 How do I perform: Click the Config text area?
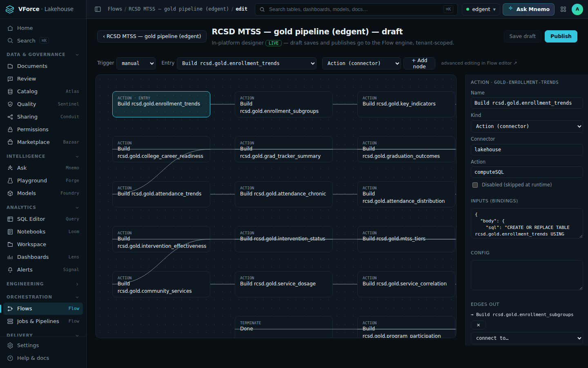pyautogui.click(x=527, y=275)
